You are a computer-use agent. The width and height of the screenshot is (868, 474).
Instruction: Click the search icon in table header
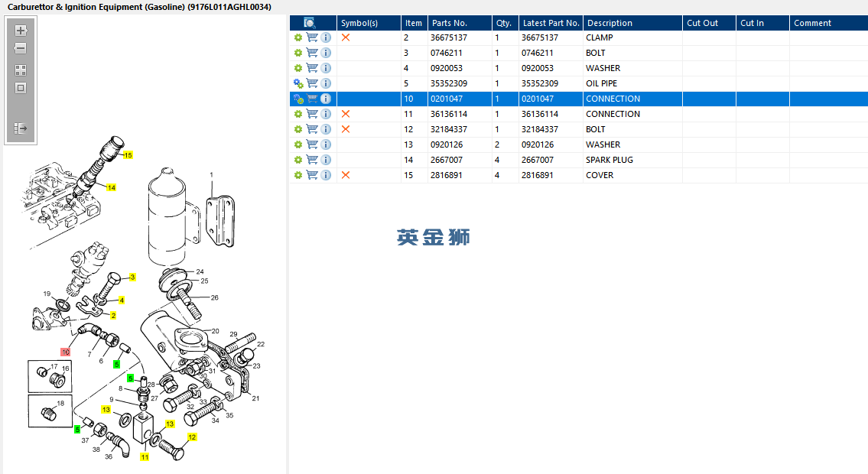[x=310, y=23]
